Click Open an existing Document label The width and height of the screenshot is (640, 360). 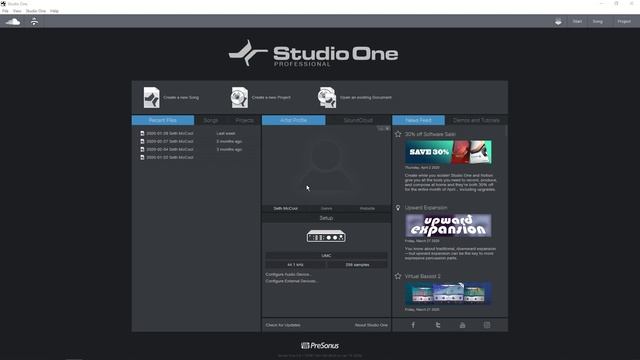366,98
